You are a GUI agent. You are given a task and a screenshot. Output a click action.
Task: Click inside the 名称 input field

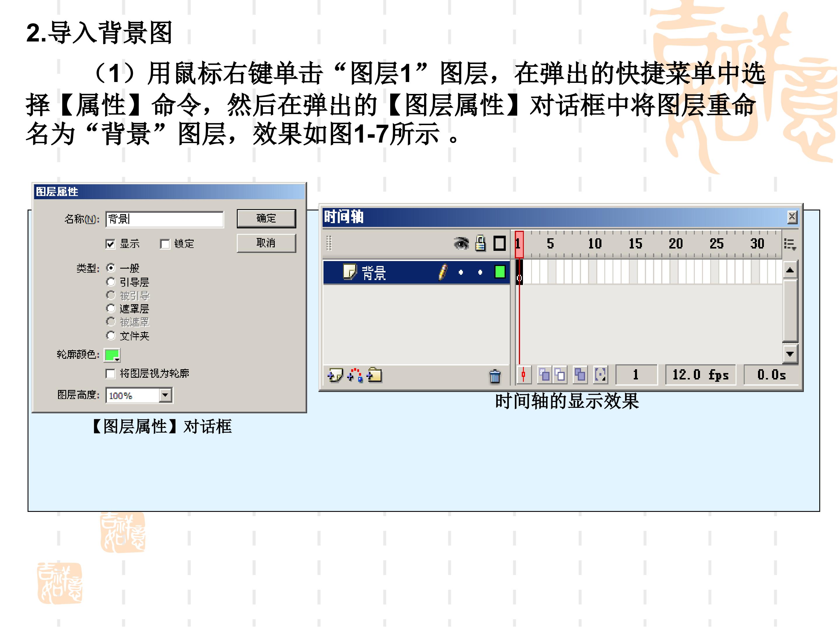coord(165,219)
